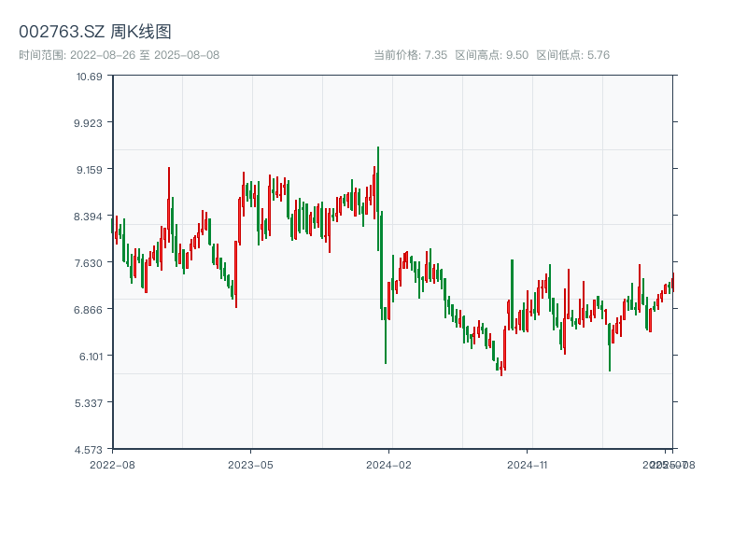Click the 2022-08 x-axis date label

(x=112, y=464)
